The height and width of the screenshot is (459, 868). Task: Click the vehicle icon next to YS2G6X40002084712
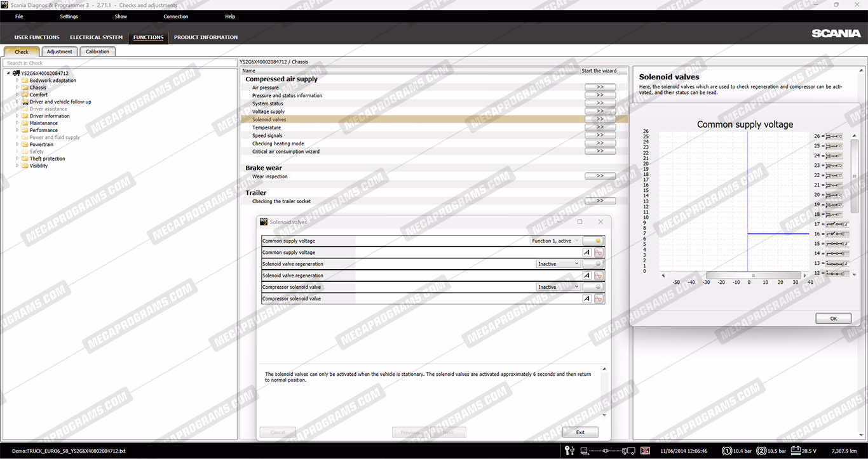(x=16, y=74)
